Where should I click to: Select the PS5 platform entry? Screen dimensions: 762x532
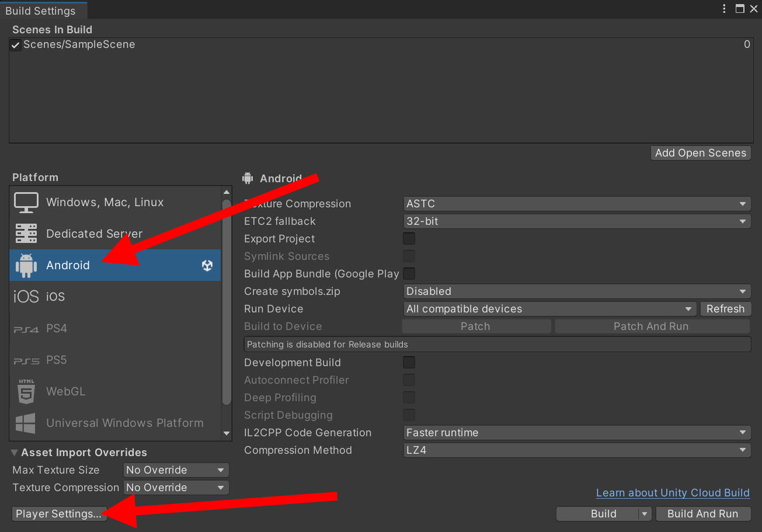[x=115, y=360]
